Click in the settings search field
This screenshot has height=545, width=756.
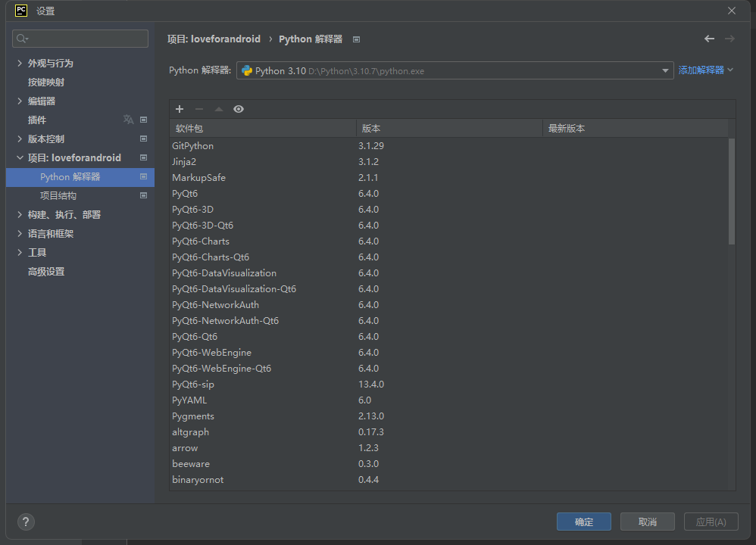tap(80, 39)
